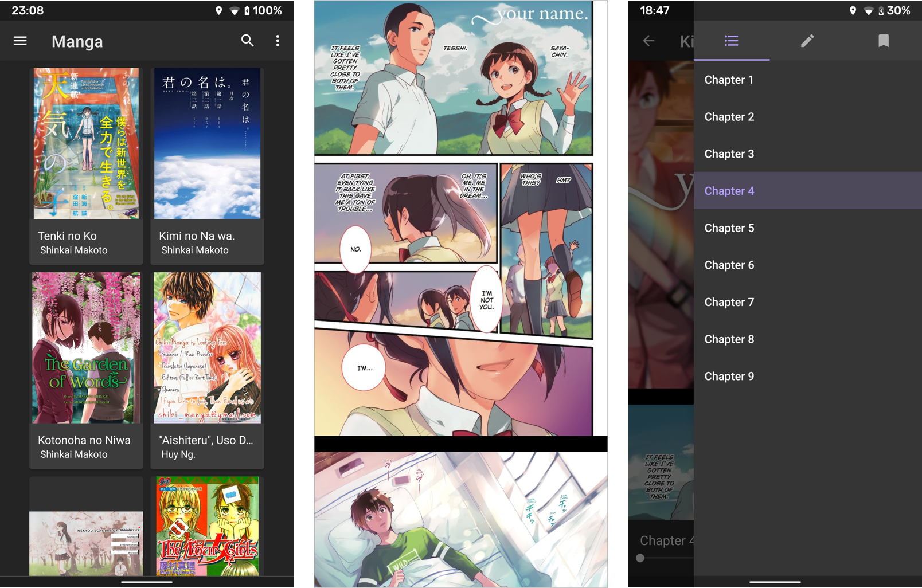
Task: Select Chapter 8 in the list
Action: [808, 339]
